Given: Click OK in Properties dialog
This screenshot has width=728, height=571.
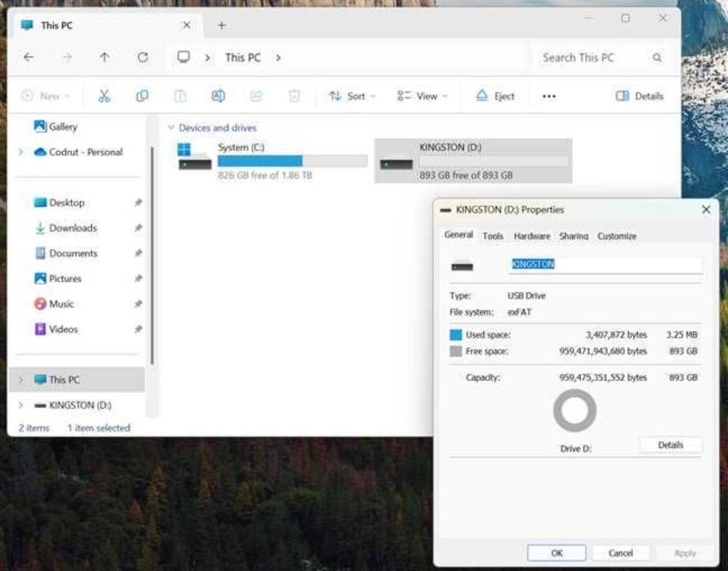Looking at the screenshot, I should pos(557,553).
